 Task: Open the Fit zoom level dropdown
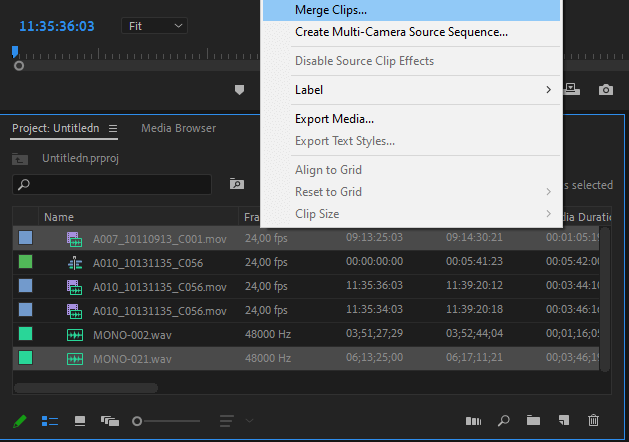pyautogui.click(x=154, y=26)
